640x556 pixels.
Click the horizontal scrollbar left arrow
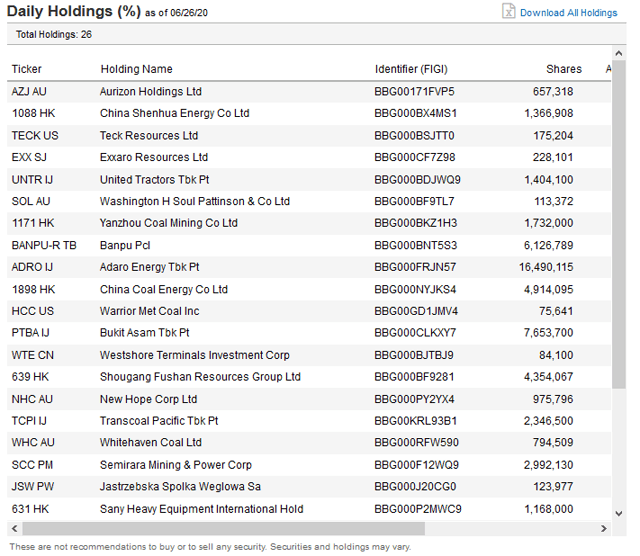14,528
